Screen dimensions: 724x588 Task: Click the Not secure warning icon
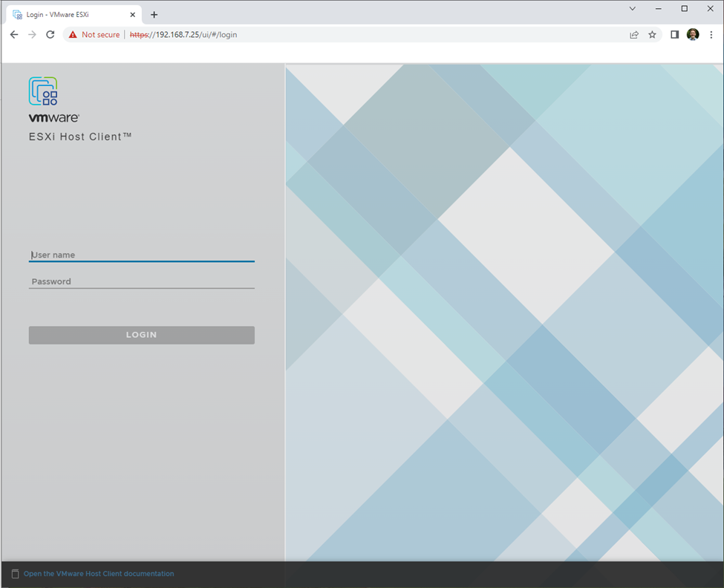click(x=73, y=35)
